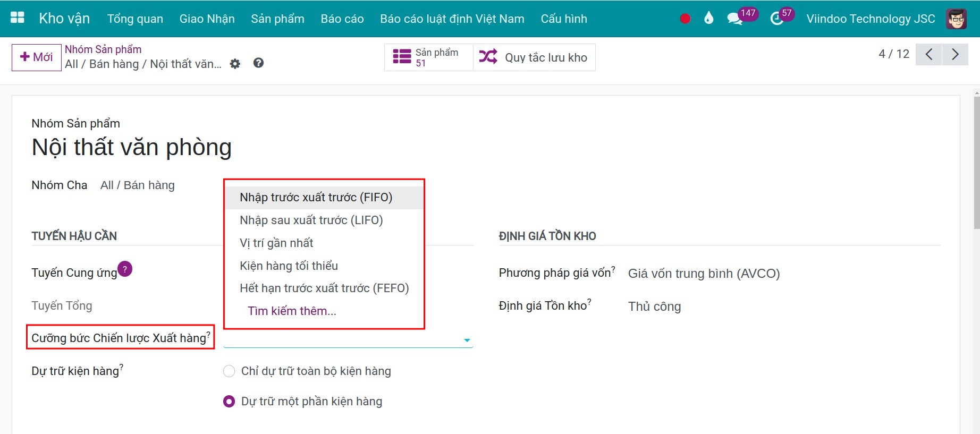Click 'Thủ công' inventory valuation field
Viewport: 980px width, 434px height.
[655, 307]
